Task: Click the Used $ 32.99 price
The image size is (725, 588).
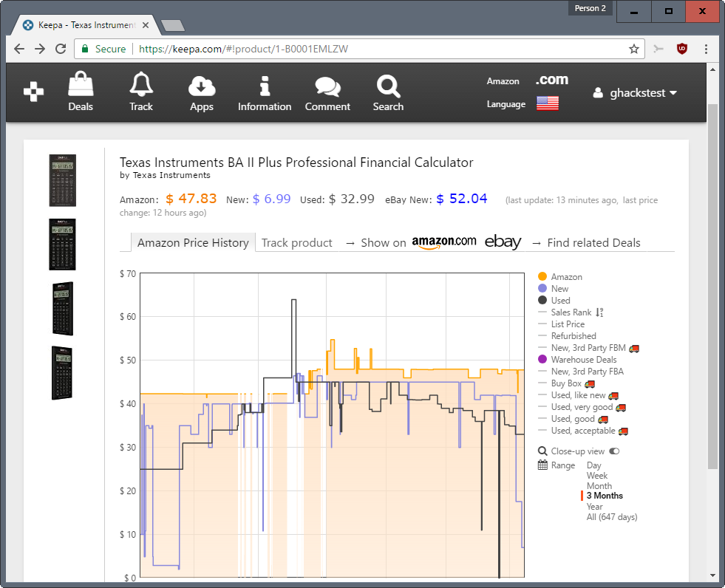Action: 351,199
